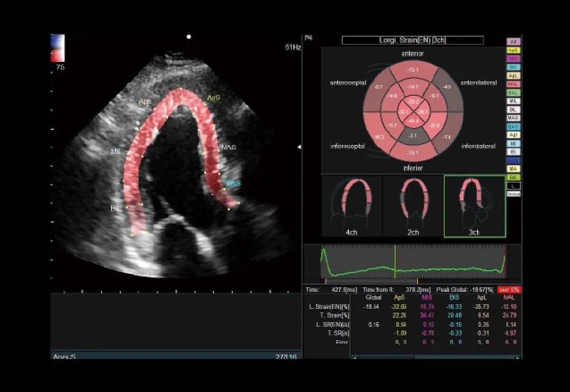Click the Longi. Strain(EN) title field

413,40
